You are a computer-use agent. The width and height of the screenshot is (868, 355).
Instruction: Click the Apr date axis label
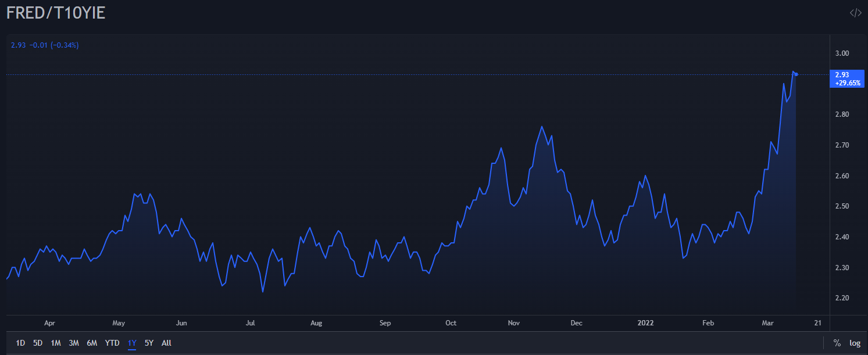49,323
